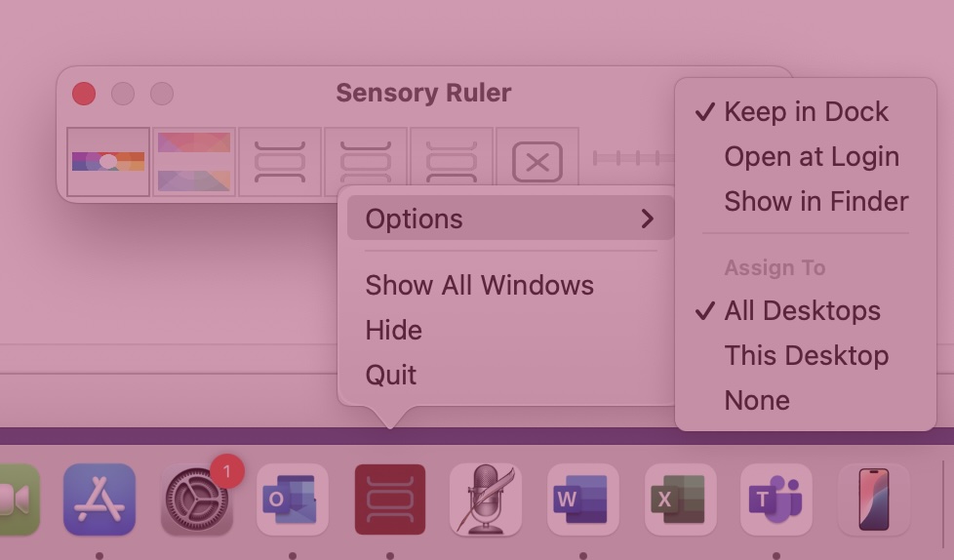
Task: Click the boxed X toolbar icon
Action: [x=537, y=162]
